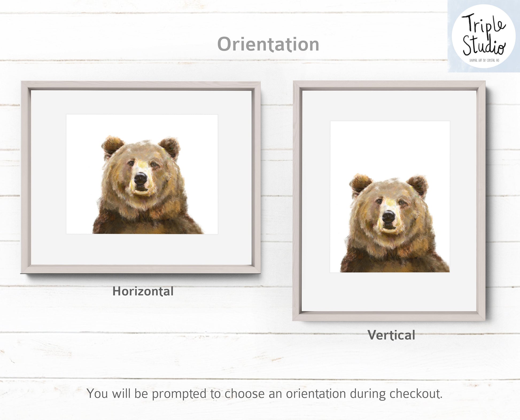Click bear's black nose in vertical print
The height and width of the screenshot is (420, 520).
389,216
